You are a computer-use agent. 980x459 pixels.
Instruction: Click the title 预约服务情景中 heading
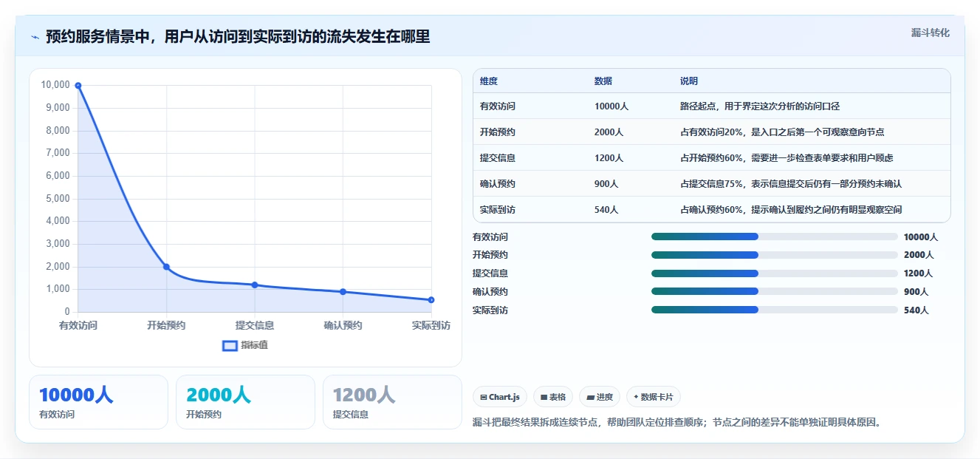(x=238, y=36)
